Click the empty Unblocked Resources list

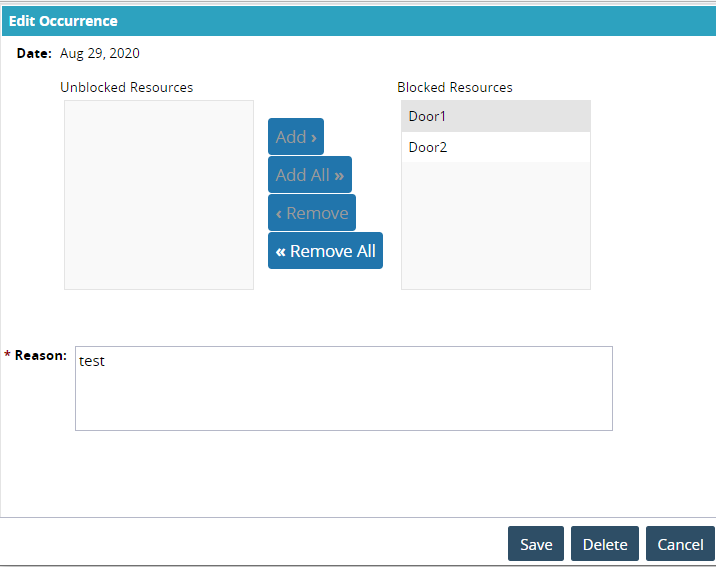coord(158,195)
